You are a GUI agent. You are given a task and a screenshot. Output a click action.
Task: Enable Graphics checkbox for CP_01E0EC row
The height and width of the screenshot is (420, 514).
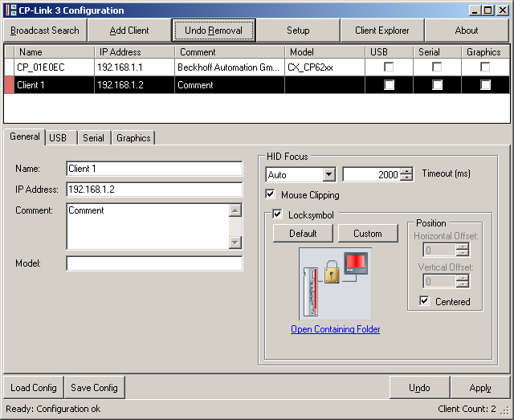[485, 67]
